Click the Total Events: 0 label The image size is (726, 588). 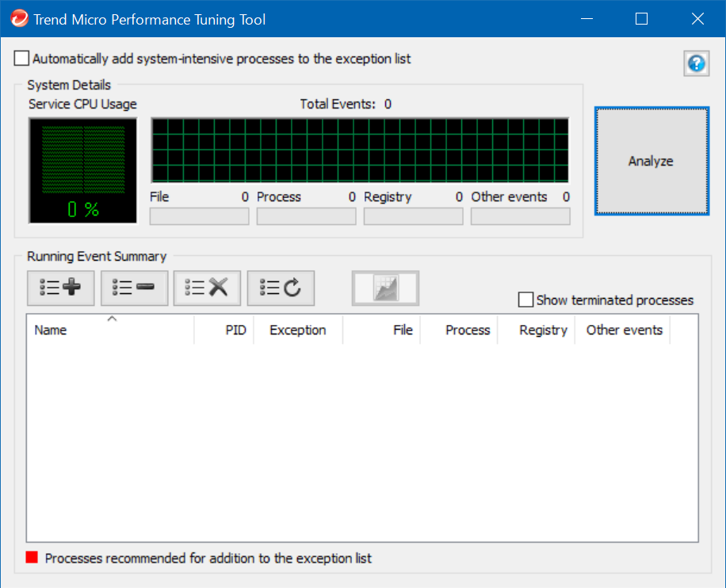point(346,104)
